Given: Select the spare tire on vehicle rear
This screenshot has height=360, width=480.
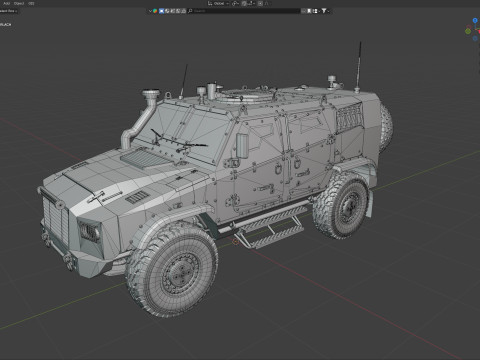Looking at the screenshot, I should (386, 128).
